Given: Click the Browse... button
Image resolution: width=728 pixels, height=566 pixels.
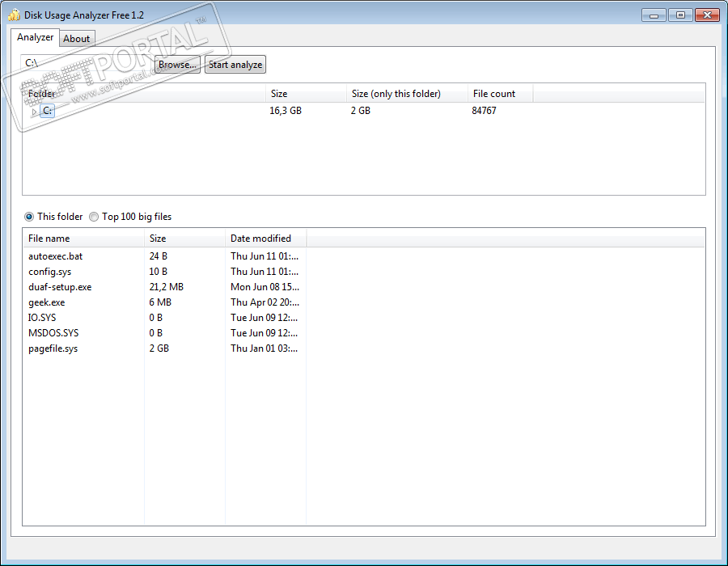Looking at the screenshot, I should click(x=177, y=65).
